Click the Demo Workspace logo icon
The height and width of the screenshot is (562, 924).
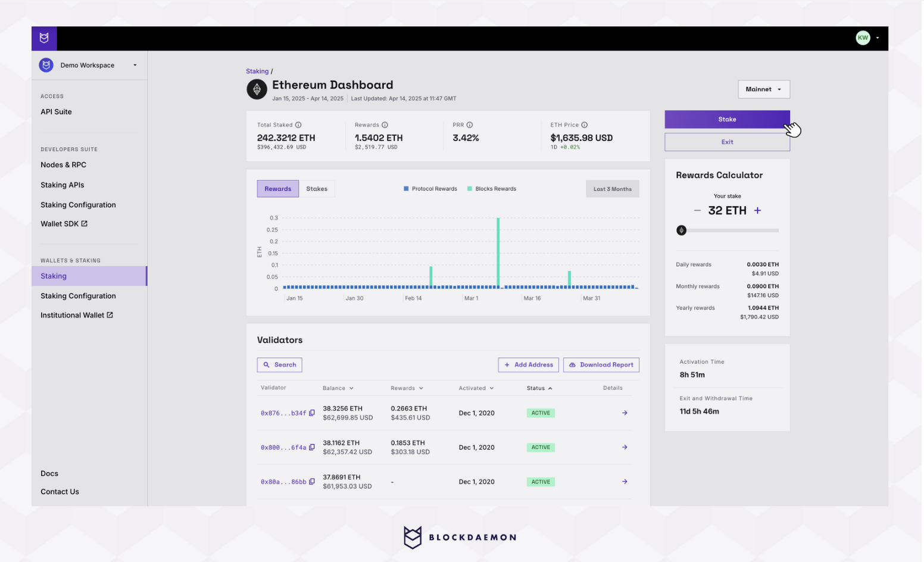pos(46,65)
